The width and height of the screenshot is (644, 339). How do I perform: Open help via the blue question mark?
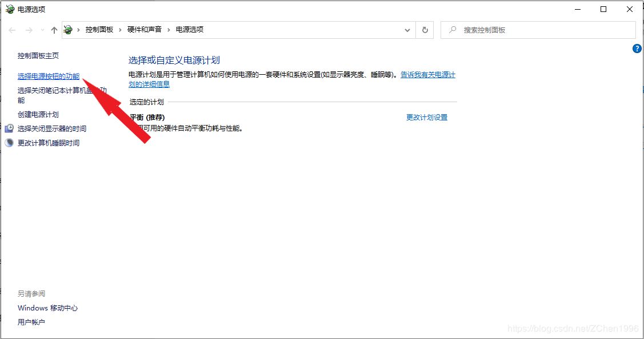coord(637,49)
